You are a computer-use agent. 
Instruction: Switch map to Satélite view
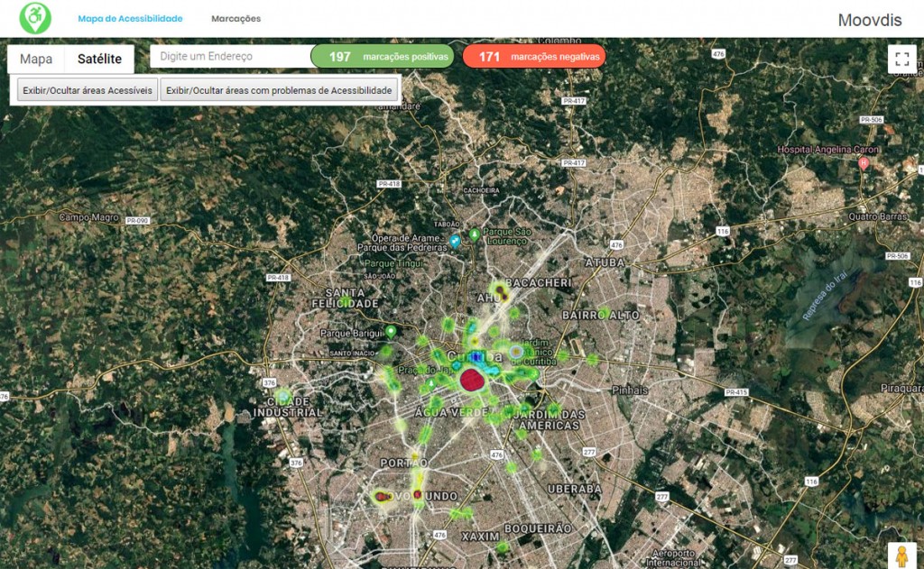(x=99, y=60)
